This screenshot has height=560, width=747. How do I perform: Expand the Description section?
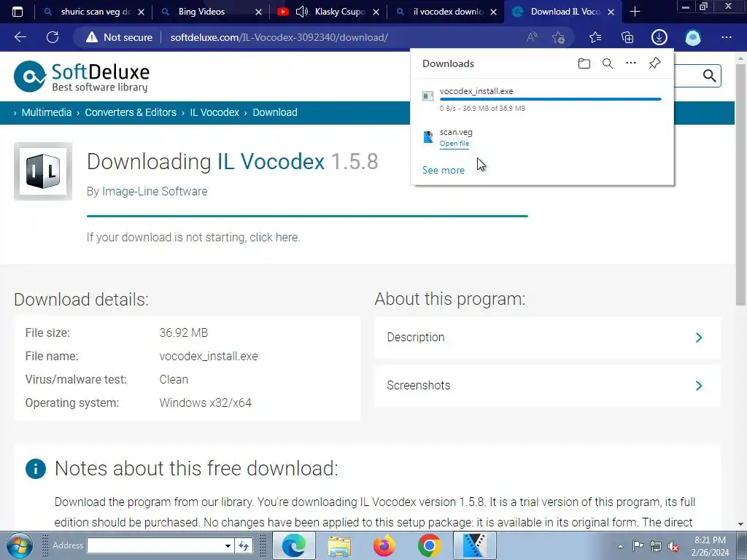coord(547,338)
